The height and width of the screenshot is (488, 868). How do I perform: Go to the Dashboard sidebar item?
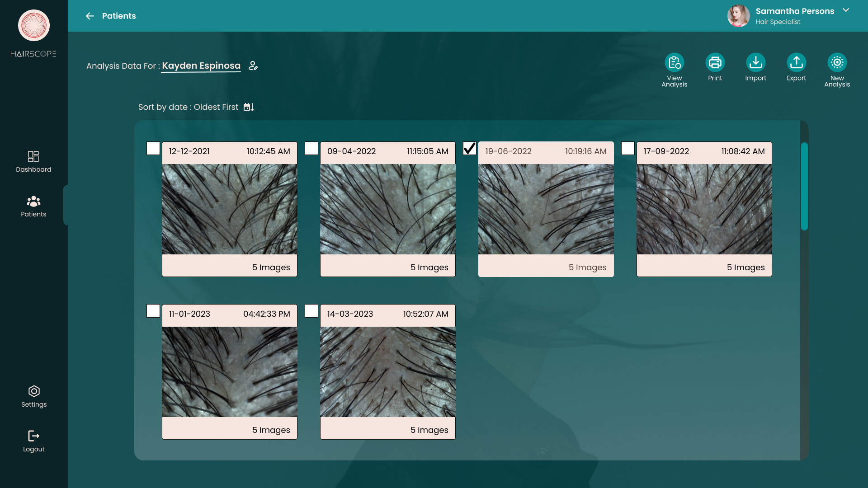(x=33, y=162)
